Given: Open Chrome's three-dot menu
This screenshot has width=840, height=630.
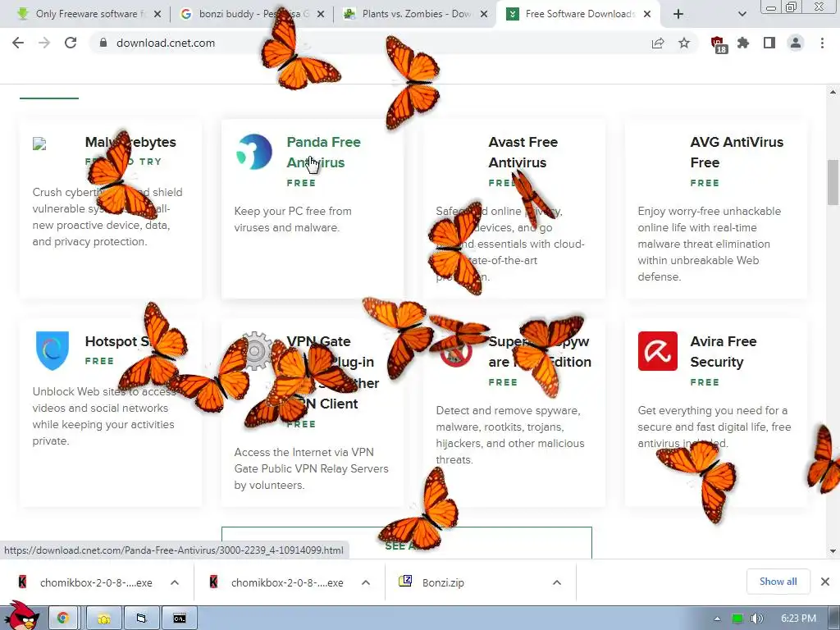Looking at the screenshot, I should coord(822,43).
